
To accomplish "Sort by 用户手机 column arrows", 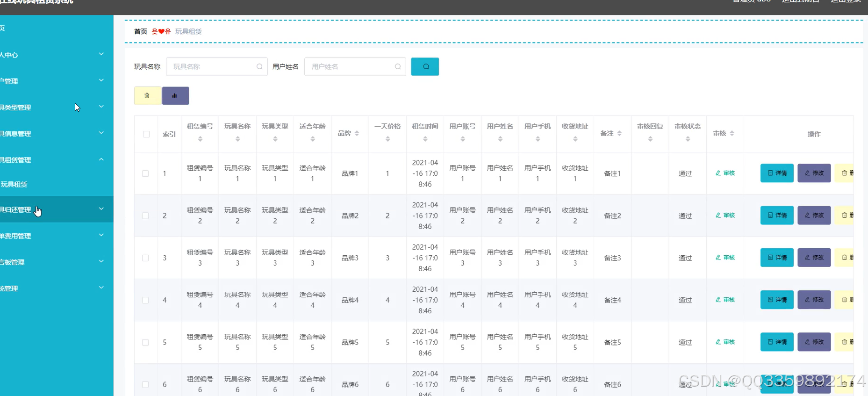I will click(538, 139).
